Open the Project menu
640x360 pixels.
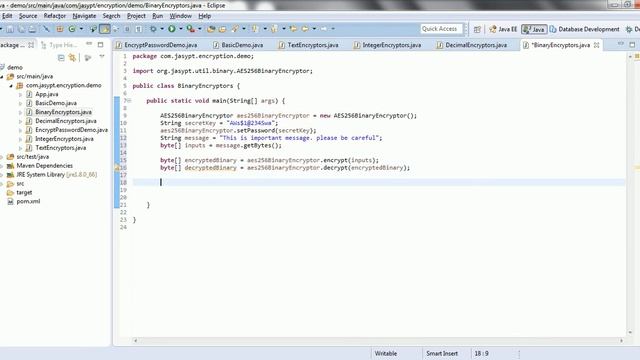pyautogui.click(x=136, y=16)
